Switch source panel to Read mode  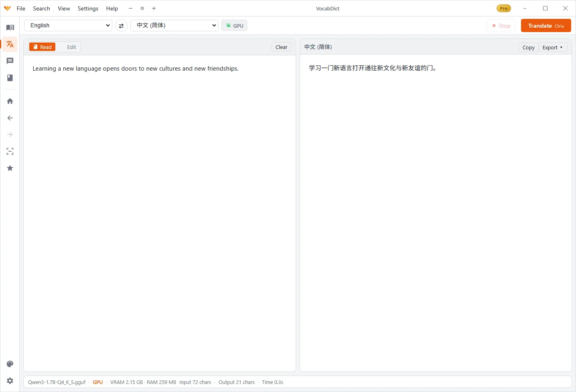point(42,47)
